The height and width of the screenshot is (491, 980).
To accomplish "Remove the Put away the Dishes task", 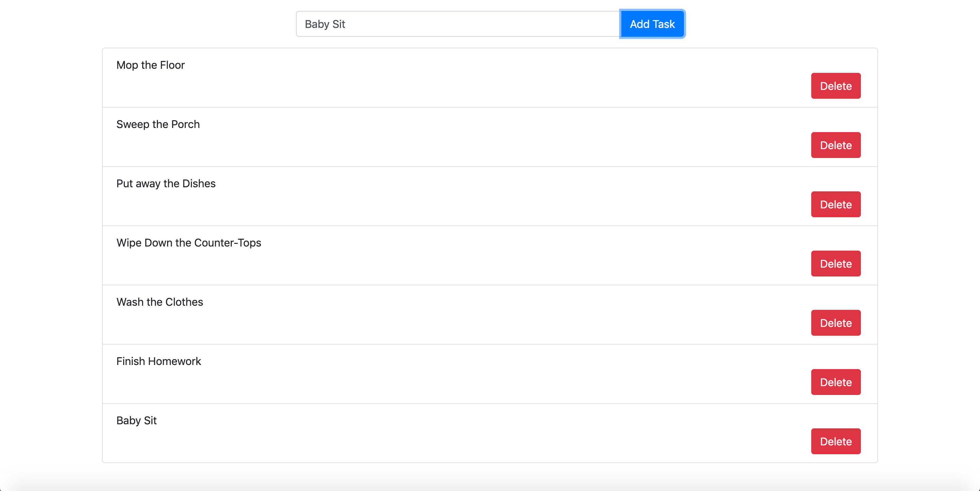I will click(835, 204).
